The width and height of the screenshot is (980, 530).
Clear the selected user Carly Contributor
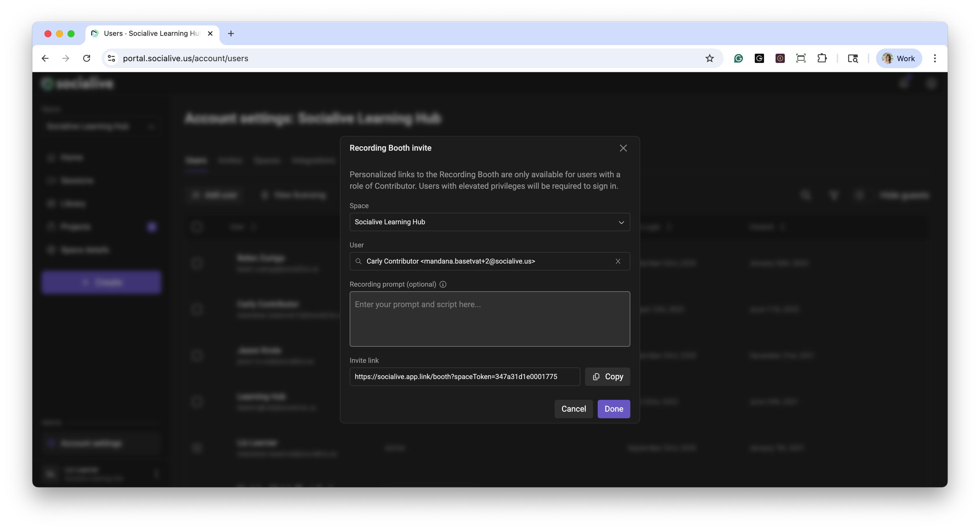618,261
